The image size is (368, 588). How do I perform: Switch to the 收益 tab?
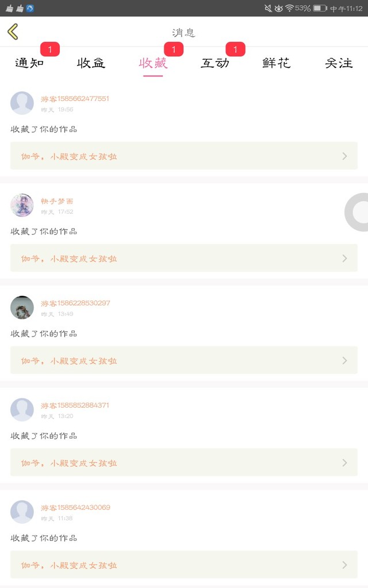(x=91, y=63)
